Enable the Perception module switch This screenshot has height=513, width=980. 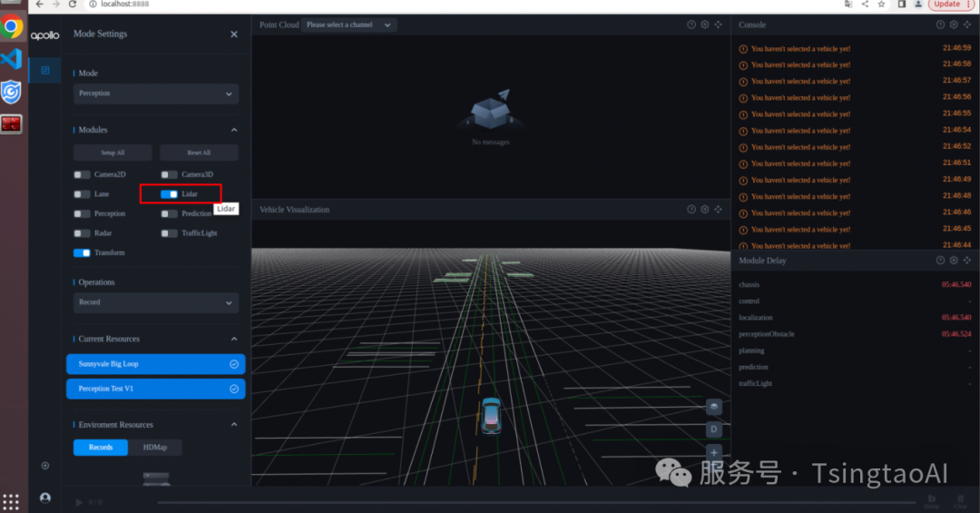82,213
